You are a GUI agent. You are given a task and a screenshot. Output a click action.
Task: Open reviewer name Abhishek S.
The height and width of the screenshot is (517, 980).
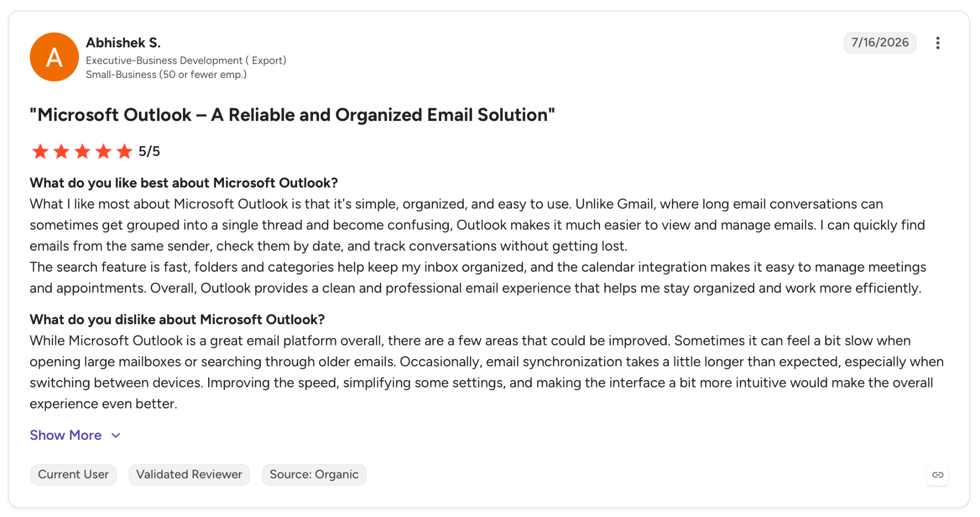click(123, 43)
